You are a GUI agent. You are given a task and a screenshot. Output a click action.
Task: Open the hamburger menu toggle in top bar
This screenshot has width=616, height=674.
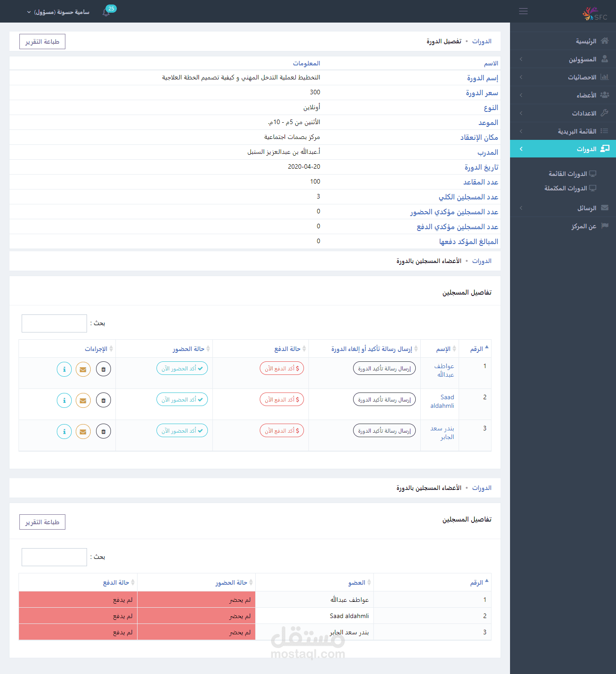(523, 11)
